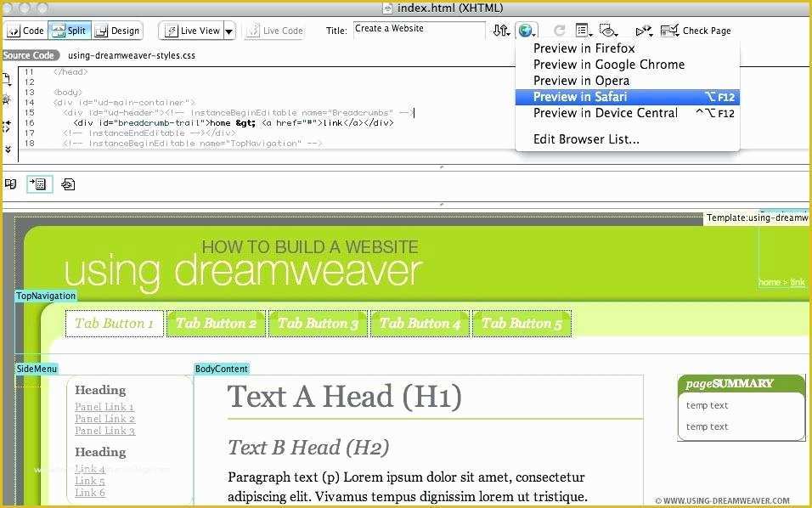
Task: Select Tab Button 3
Action: pyautogui.click(x=318, y=324)
